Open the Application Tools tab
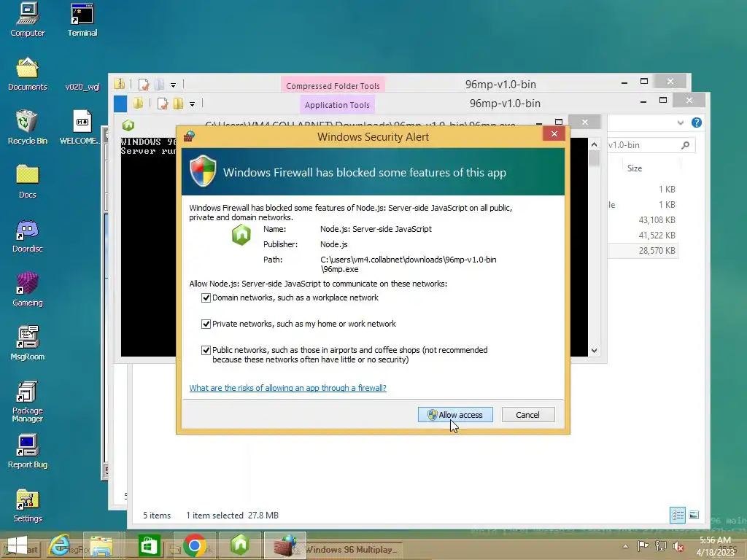Viewport: 747px width, 560px height. (x=337, y=105)
